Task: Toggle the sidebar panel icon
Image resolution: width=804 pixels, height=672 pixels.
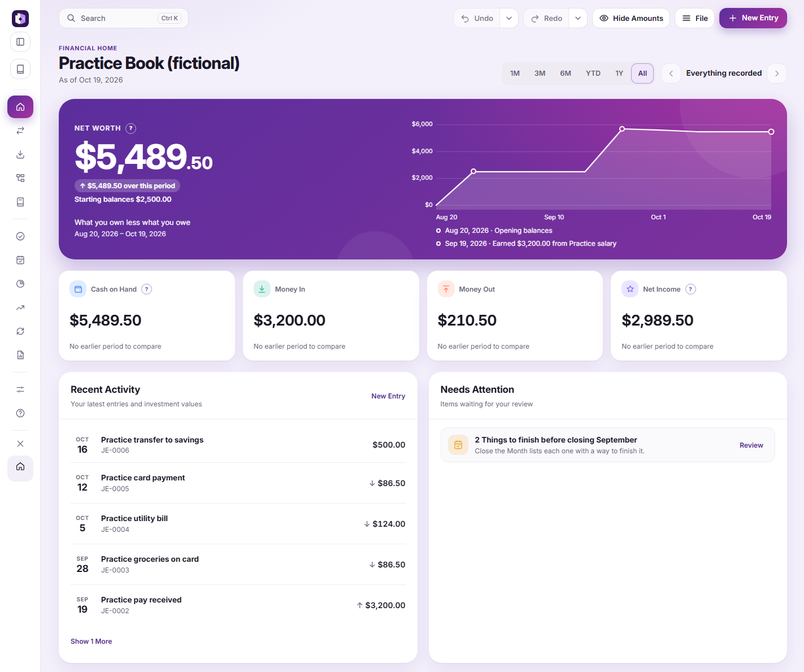Action: click(x=20, y=42)
